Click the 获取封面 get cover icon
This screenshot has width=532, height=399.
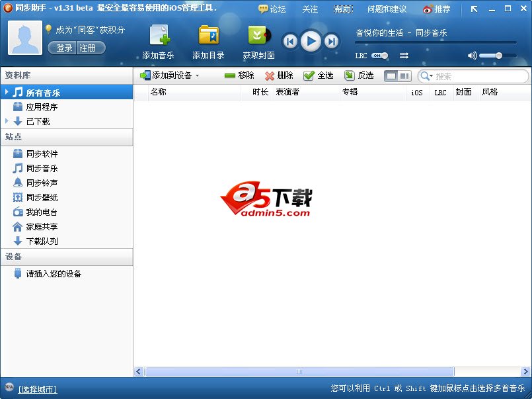click(259, 35)
